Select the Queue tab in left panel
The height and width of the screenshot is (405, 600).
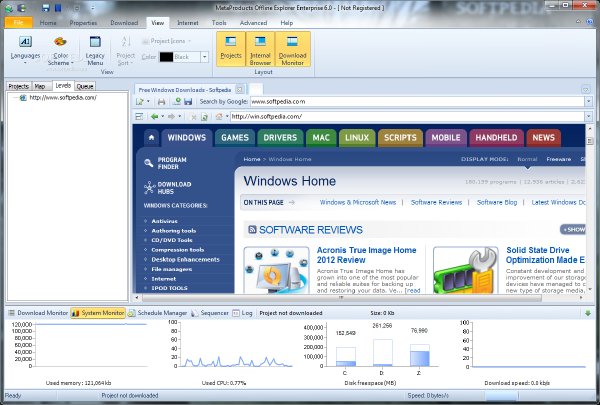click(85, 86)
